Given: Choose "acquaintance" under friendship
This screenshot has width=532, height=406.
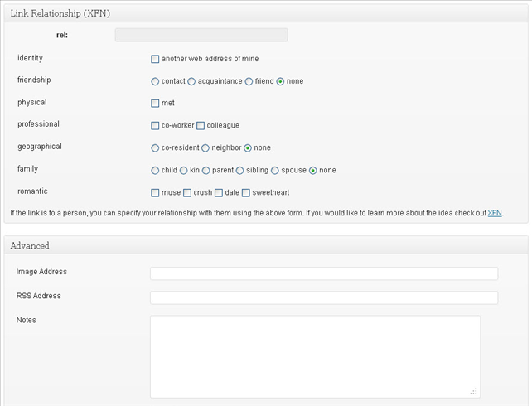Looking at the screenshot, I should tap(191, 81).
